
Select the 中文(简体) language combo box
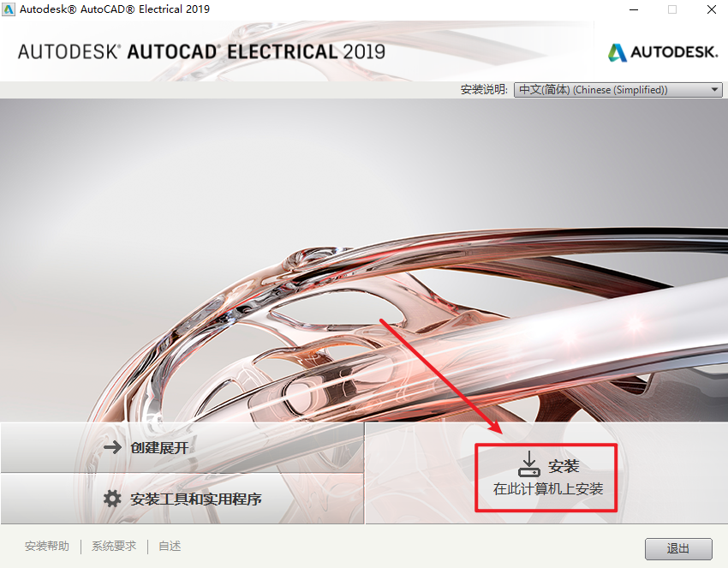[x=618, y=90]
